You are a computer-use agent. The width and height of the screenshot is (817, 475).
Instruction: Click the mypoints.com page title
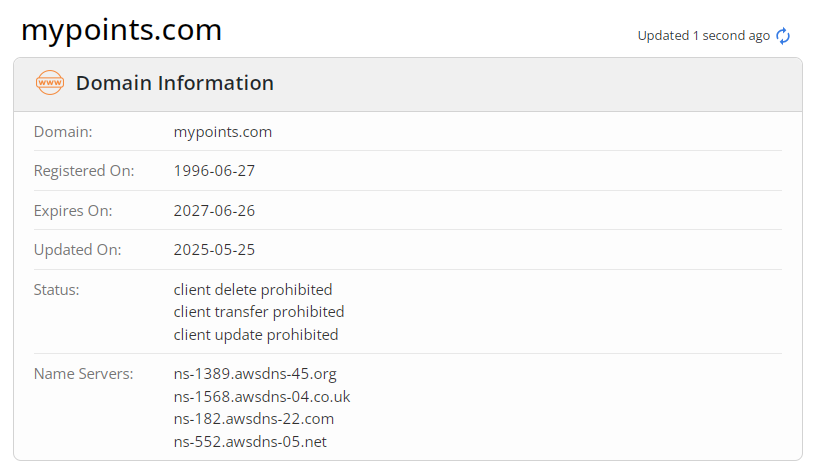click(x=121, y=30)
